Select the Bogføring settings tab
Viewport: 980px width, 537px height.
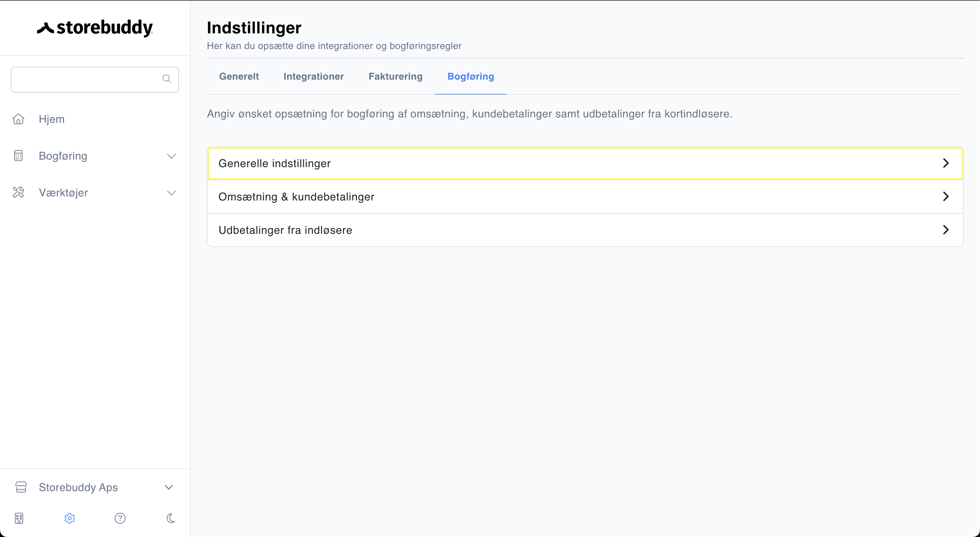click(471, 77)
